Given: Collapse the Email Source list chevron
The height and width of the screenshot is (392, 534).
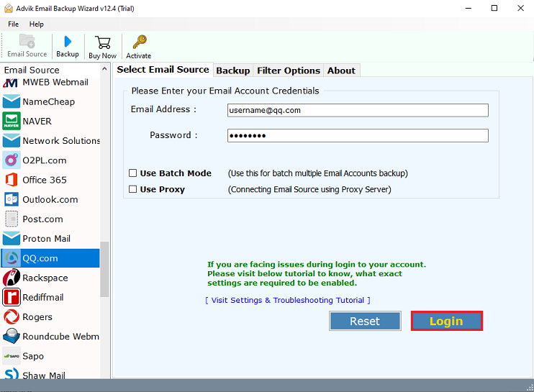Looking at the screenshot, I should pyautogui.click(x=104, y=69).
